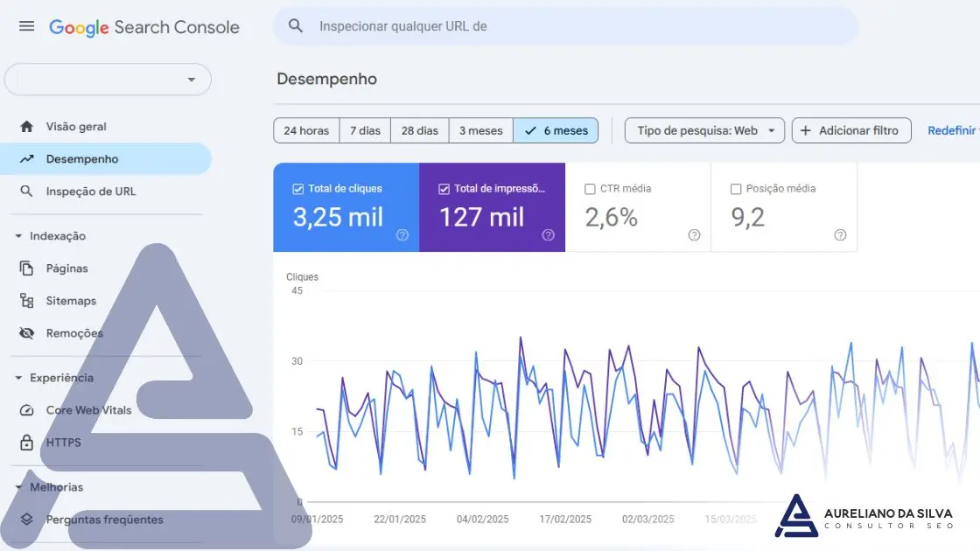980x551 pixels.
Task: Enable the Posição média checkbox
Action: tap(736, 189)
